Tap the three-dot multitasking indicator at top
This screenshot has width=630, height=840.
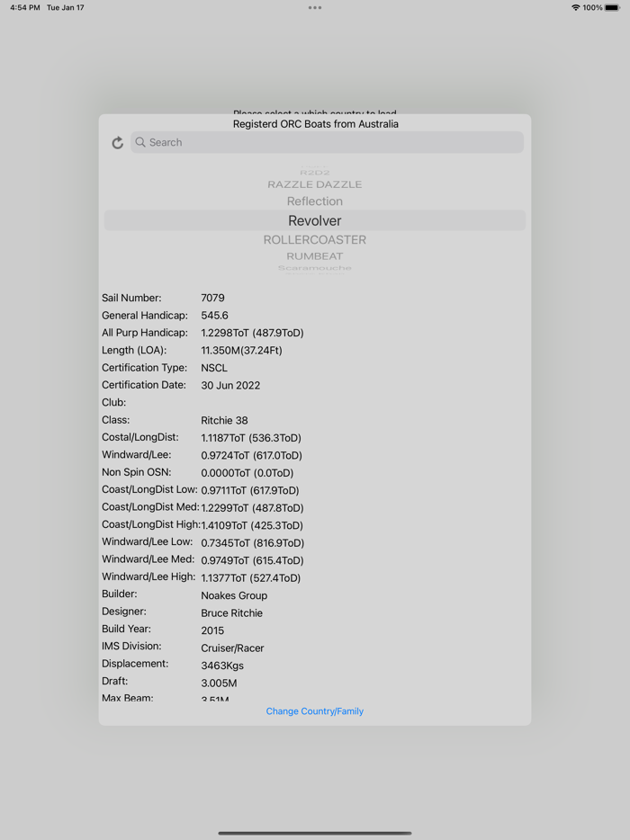coord(315,7)
